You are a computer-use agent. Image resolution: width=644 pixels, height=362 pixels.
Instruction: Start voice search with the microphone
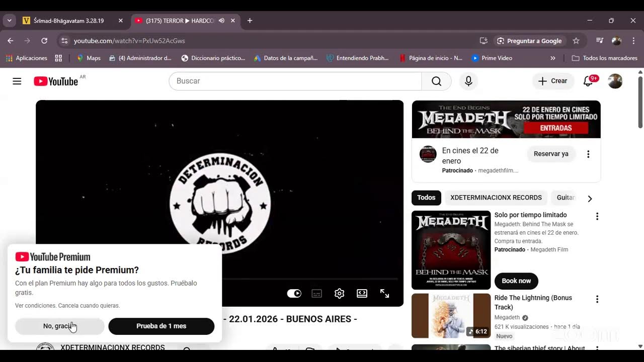tap(468, 81)
